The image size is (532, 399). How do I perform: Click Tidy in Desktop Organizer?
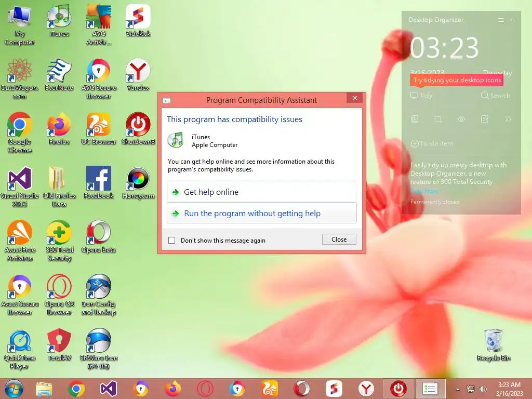click(421, 96)
